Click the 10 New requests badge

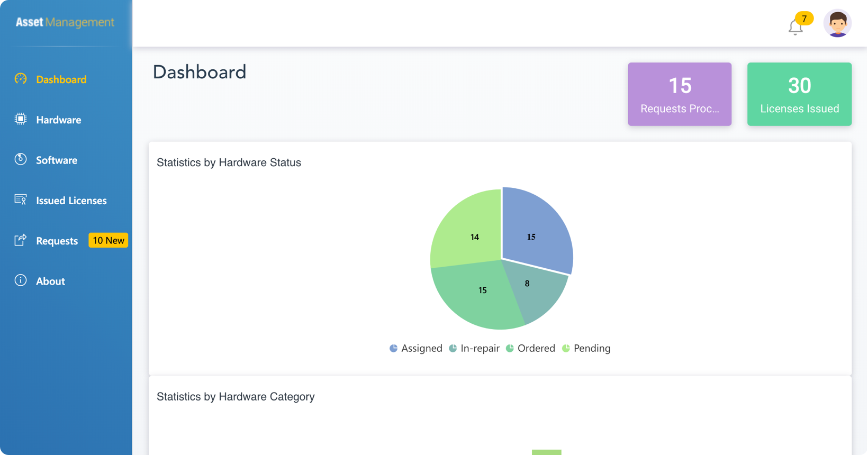108,241
